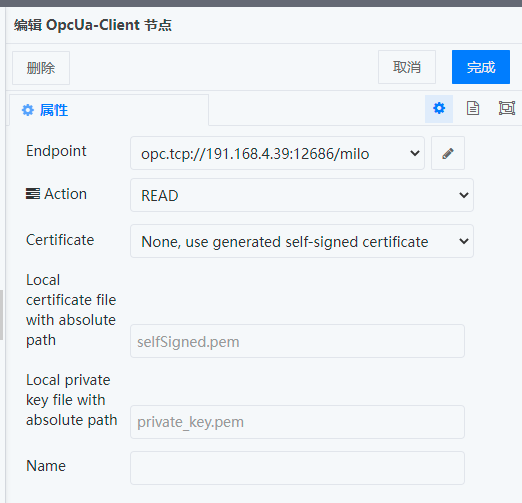Open the Endpoint dropdown
Image resolution: width=522 pixels, height=503 pixels.
click(277, 153)
